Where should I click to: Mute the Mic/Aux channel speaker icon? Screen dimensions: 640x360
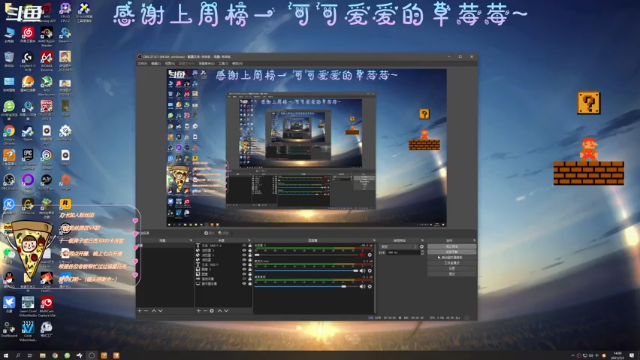[x=362, y=271]
